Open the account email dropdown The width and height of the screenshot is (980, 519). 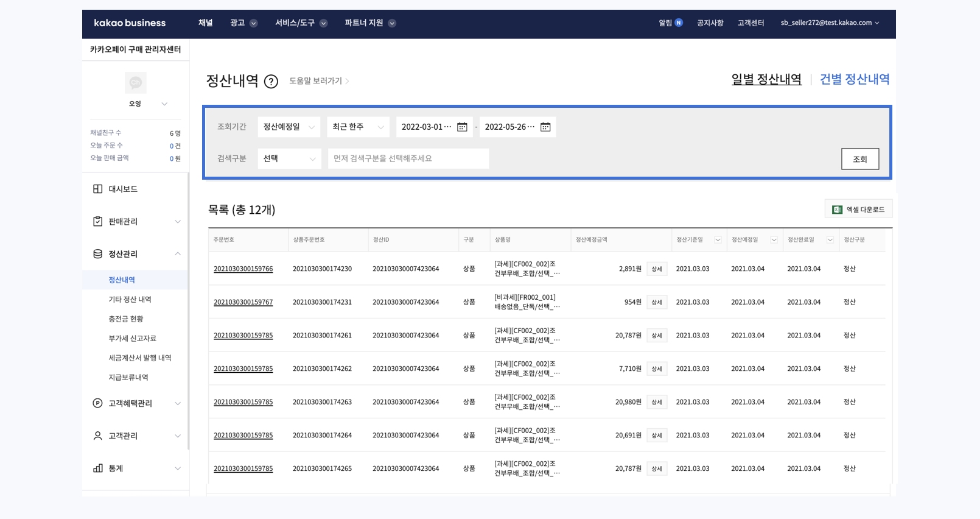click(830, 23)
